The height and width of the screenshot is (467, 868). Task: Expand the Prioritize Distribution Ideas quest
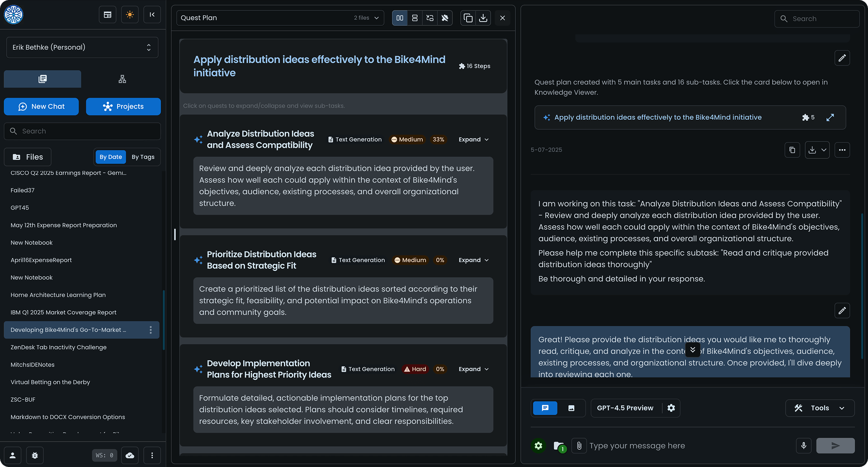tap(473, 260)
